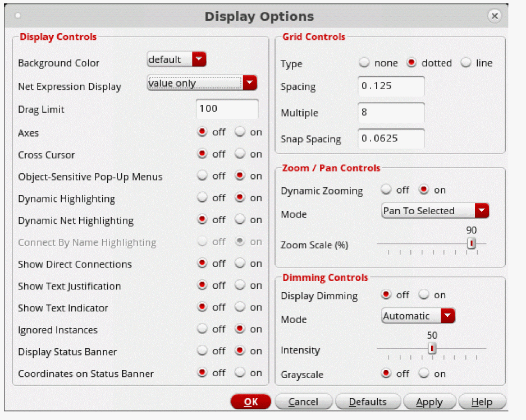Viewport: 526px width, 420px height.
Task: Open the Zoom/Pan Mode dropdown
Action: 435,211
